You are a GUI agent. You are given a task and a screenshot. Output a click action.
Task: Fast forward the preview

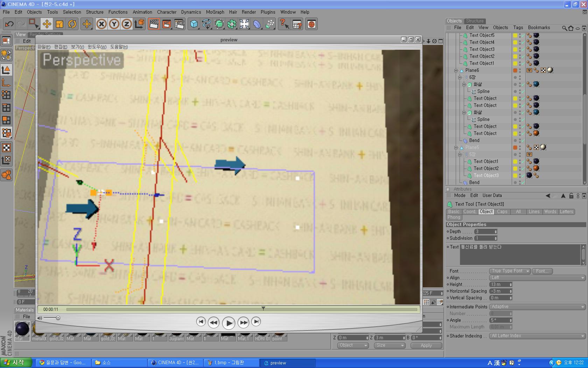tap(243, 322)
